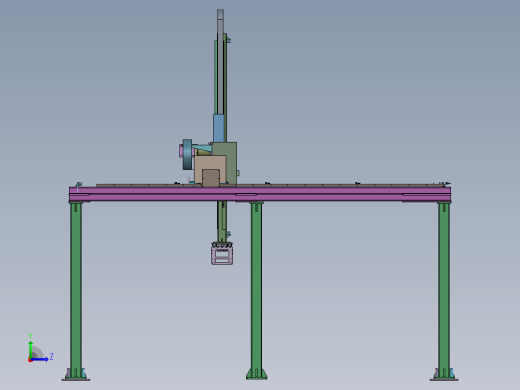Select the left leg base plate

click(76, 379)
